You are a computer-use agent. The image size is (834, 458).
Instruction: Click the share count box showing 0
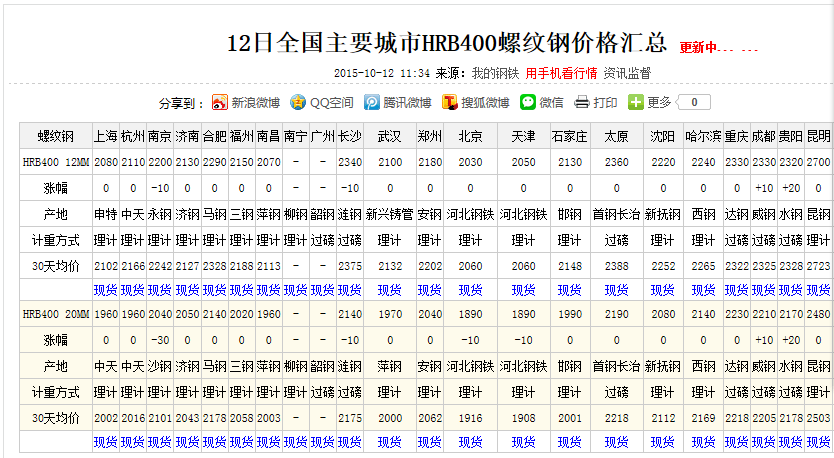tap(694, 102)
